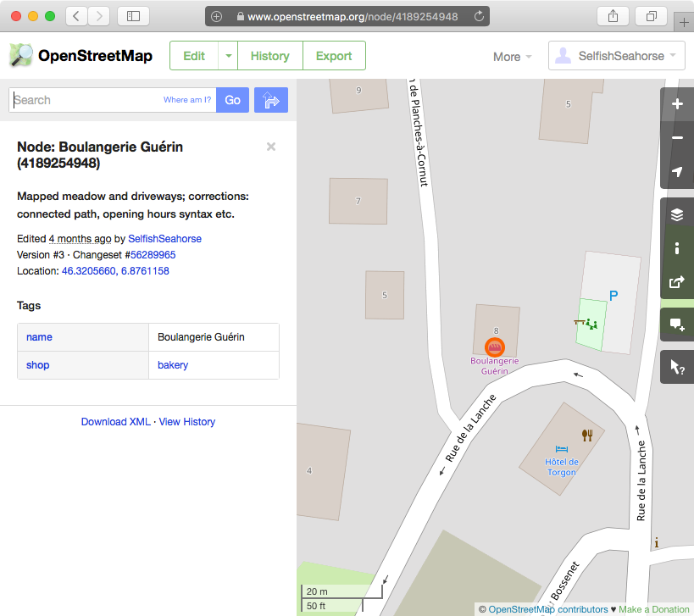Screen dimensions: 694x616
Task: Click the OpenStreetMap logo
Action: click(x=21, y=55)
